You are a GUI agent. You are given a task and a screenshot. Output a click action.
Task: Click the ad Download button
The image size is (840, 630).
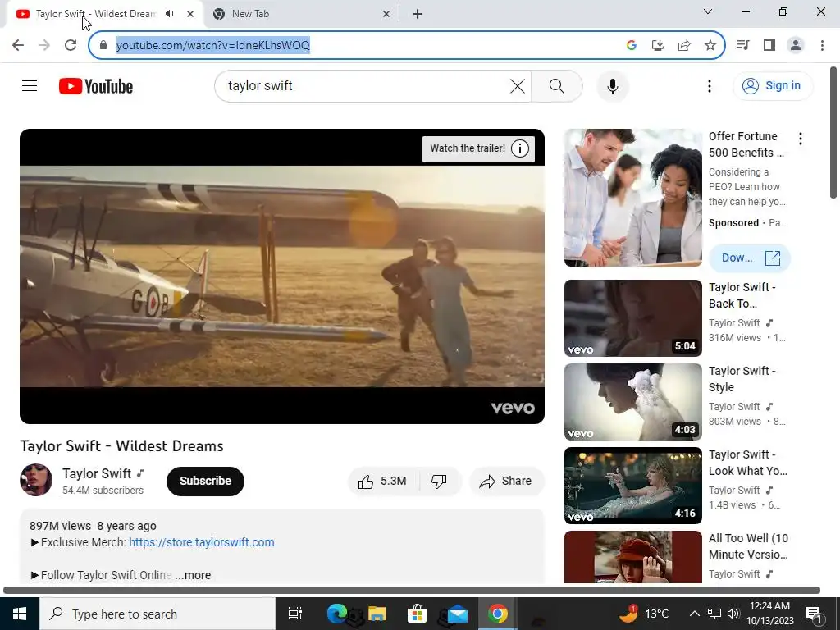click(750, 258)
